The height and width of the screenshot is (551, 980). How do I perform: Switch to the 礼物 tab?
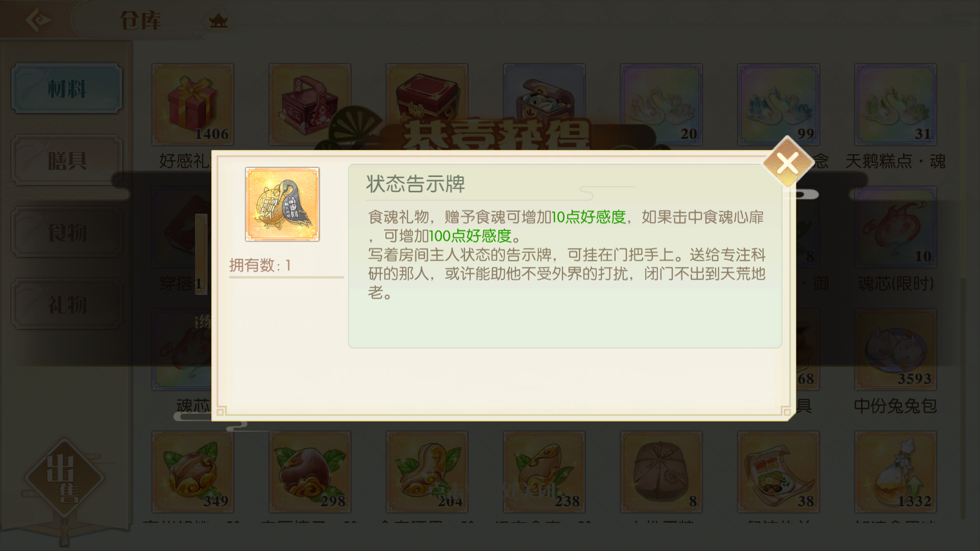tap(67, 304)
